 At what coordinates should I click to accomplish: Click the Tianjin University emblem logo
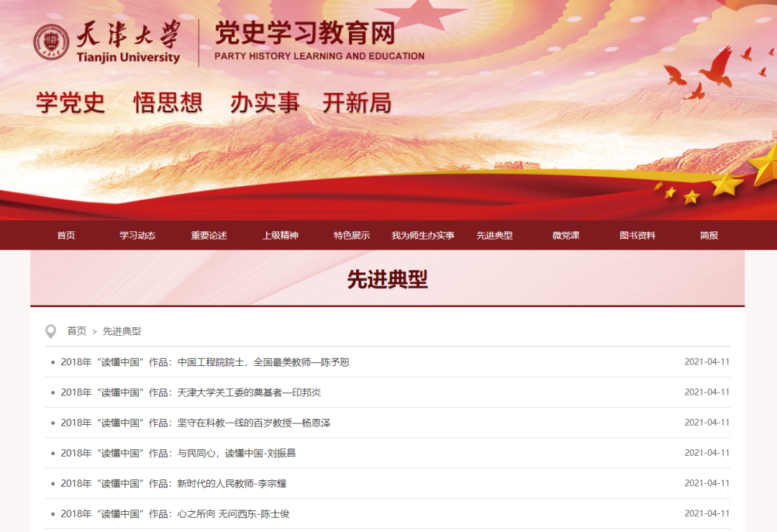click(52, 43)
